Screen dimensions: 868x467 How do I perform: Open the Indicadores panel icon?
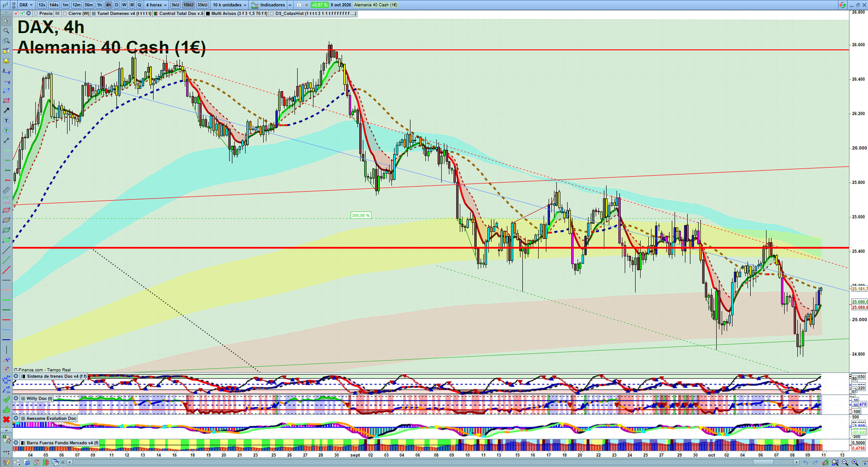(254, 5)
